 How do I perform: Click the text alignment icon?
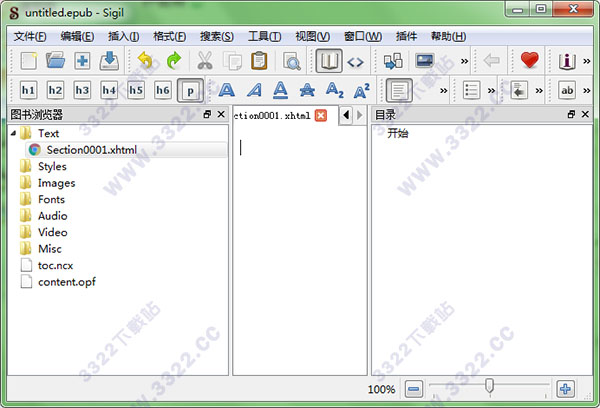(399, 90)
